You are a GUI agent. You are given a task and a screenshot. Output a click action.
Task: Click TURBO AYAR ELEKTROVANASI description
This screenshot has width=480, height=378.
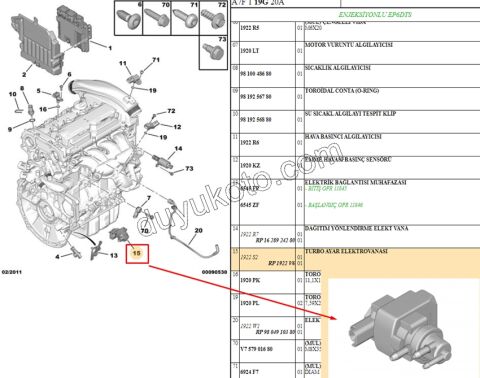[346, 251]
